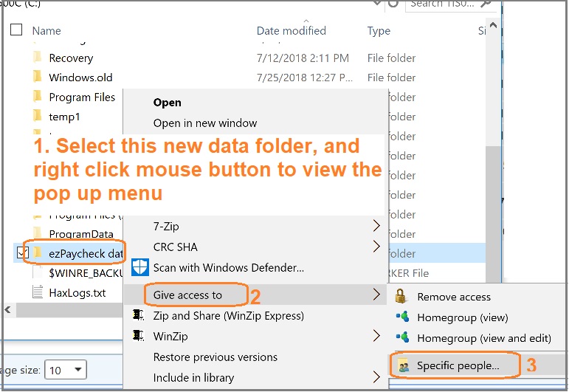Select the $WINRE_BACKUP file name
This screenshot has height=392, width=569.
86,273
